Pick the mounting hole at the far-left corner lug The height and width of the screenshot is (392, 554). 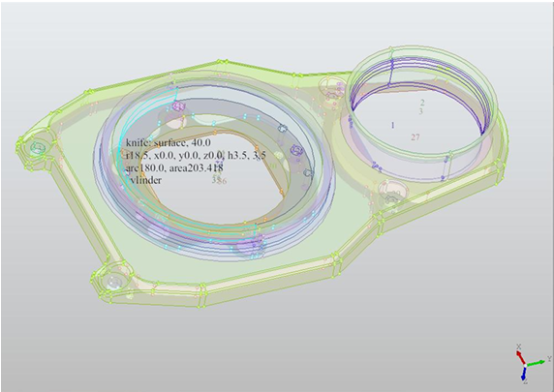(36, 147)
